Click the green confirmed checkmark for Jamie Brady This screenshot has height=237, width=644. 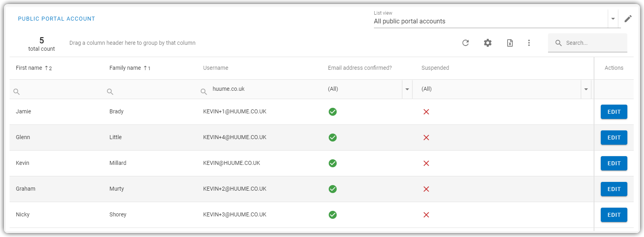point(333,112)
